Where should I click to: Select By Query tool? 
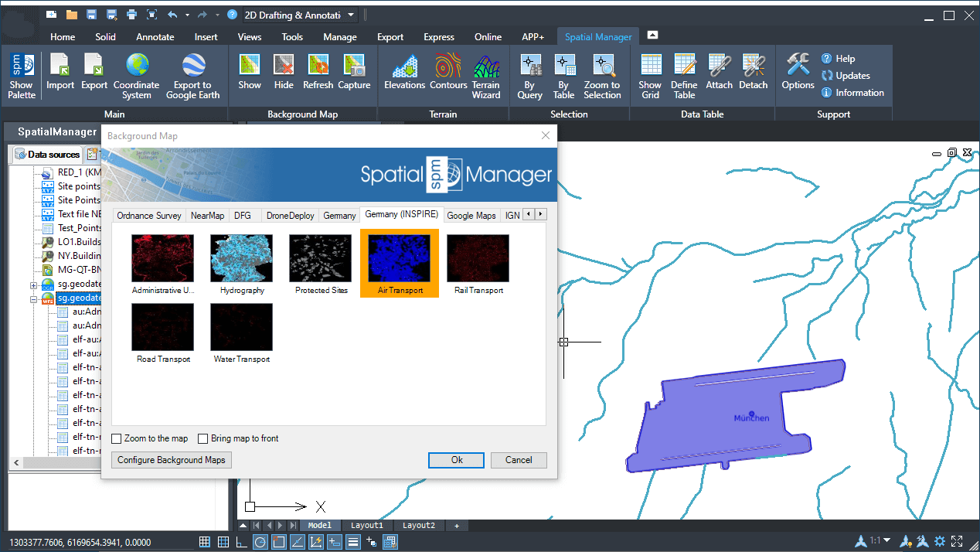tap(529, 76)
